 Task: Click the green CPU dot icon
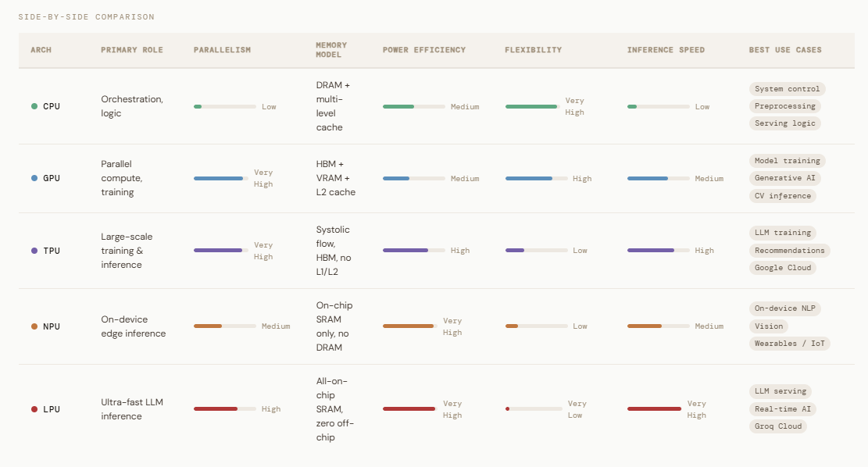34,106
